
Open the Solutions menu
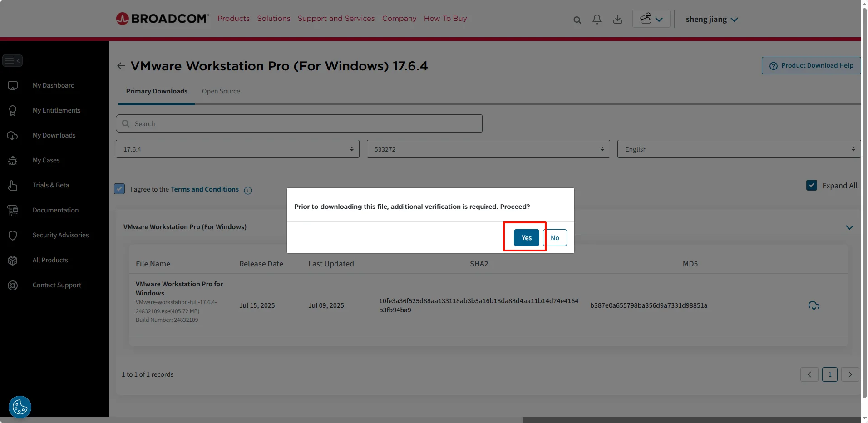[273, 18]
